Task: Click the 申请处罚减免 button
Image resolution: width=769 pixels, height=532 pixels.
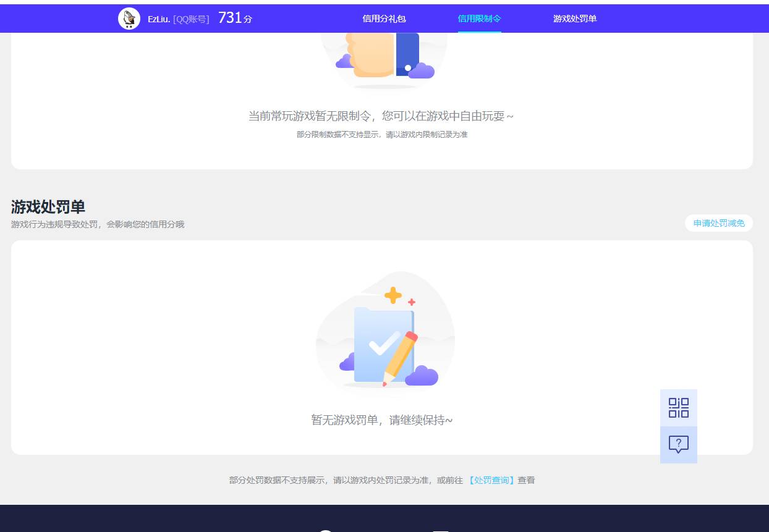Action: click(x=719, y=223)
